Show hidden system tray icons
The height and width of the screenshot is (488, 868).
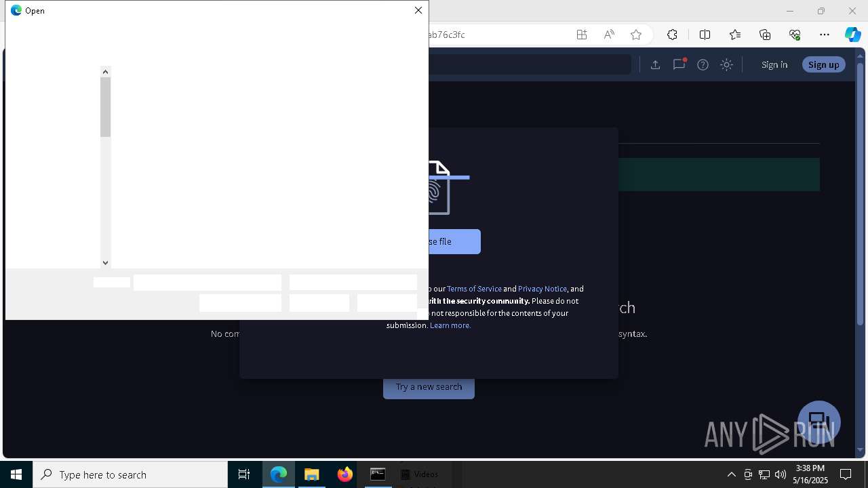(731, 474)
